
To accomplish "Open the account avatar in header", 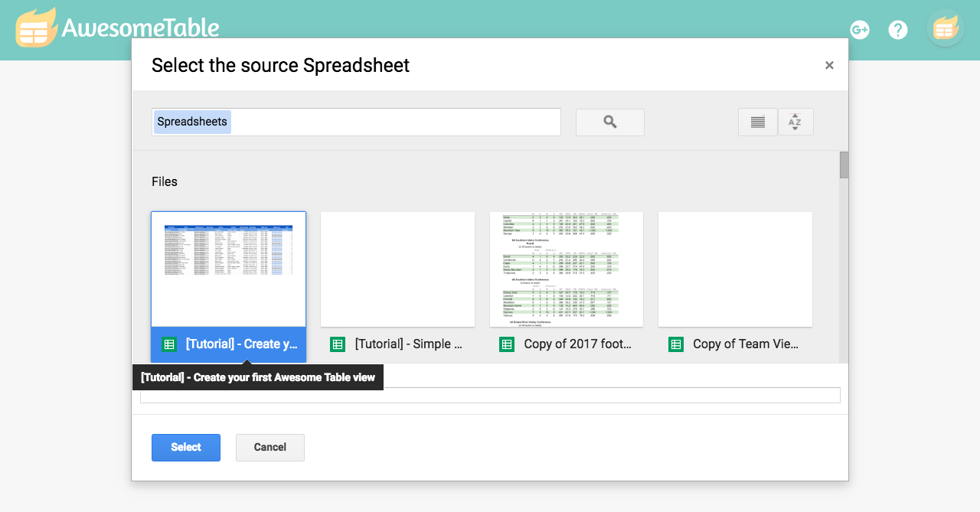I will [946, 29].
